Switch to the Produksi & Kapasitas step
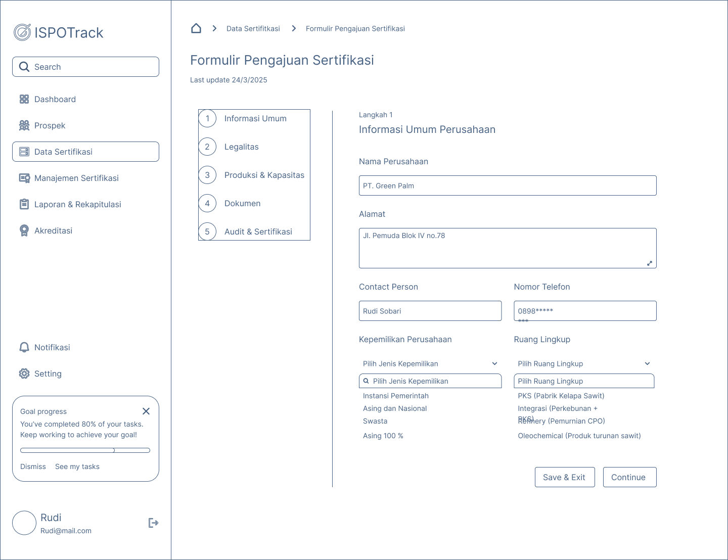Viewport: 728px width, 560px height. (264, 175)
